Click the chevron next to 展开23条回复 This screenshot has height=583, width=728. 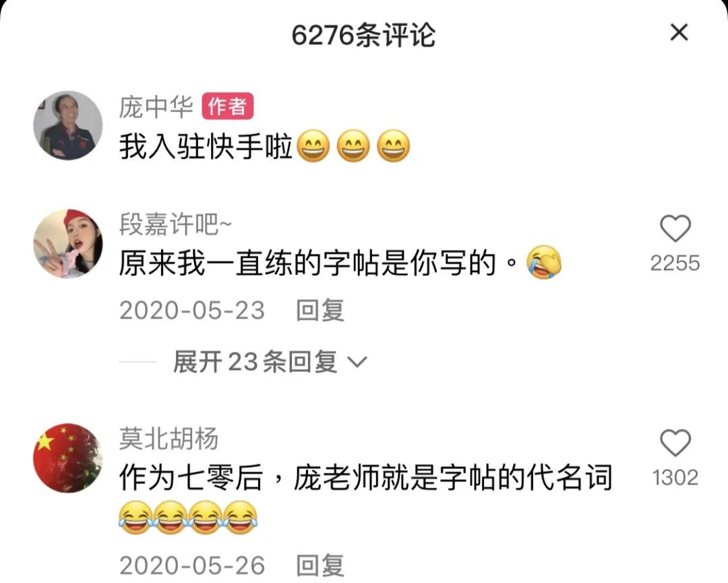tap(357, 362)
